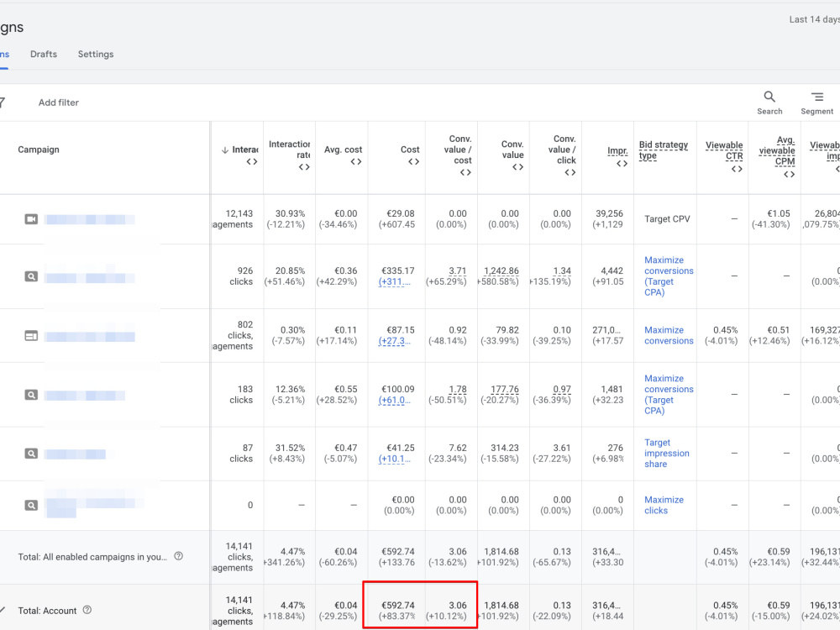840x630 pixels.
Task: Click search campaign icon in zero-interactions row
Action: coord(31,505)
